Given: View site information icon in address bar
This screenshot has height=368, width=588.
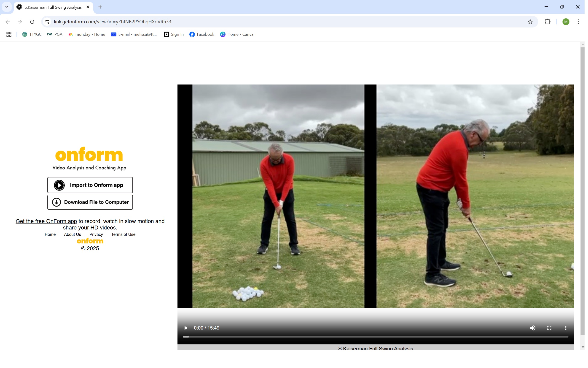Looking at the screenshot, I should point(47,22).
